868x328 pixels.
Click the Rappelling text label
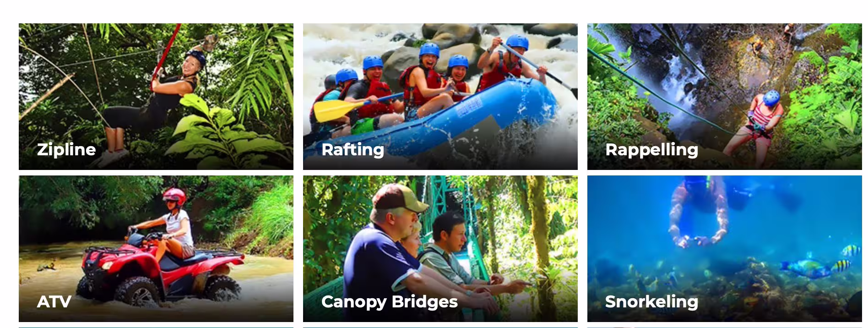[651, 150]
